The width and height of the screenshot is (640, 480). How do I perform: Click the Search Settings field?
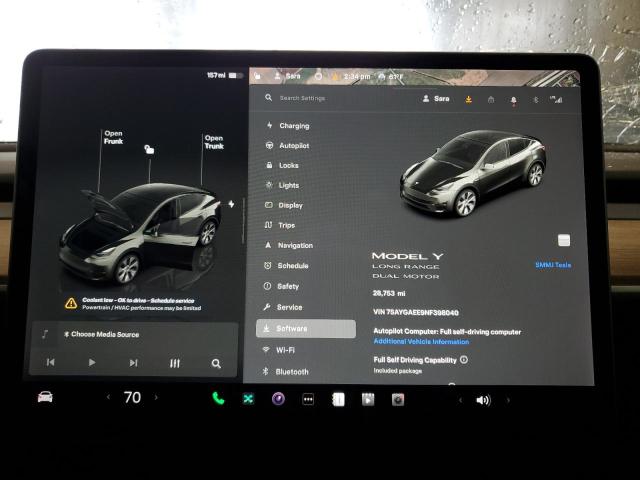tap(302, 98)
